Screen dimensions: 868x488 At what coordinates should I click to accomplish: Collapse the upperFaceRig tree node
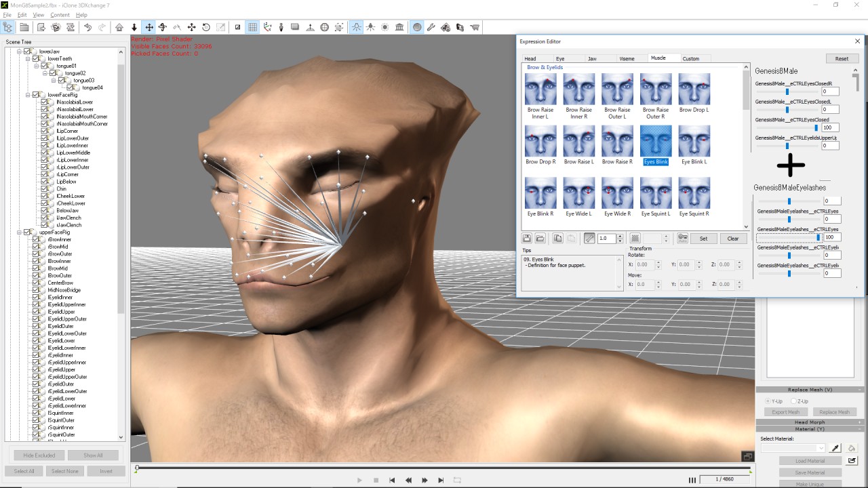[20, 232]
